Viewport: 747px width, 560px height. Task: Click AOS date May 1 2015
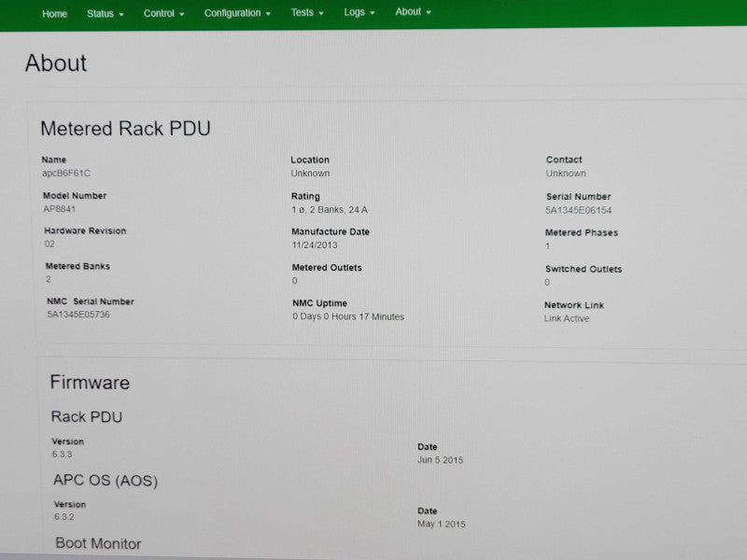tap(441, 524)
